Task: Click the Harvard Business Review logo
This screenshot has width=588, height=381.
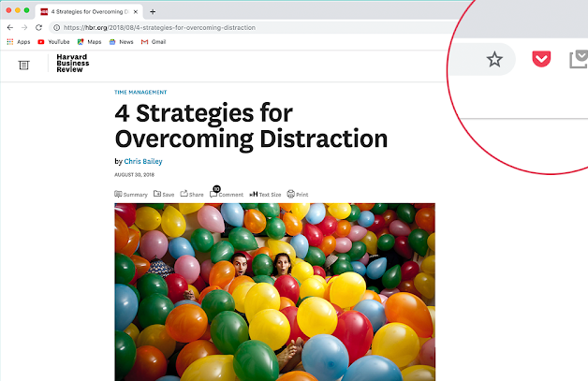Action: coord(73,63)
